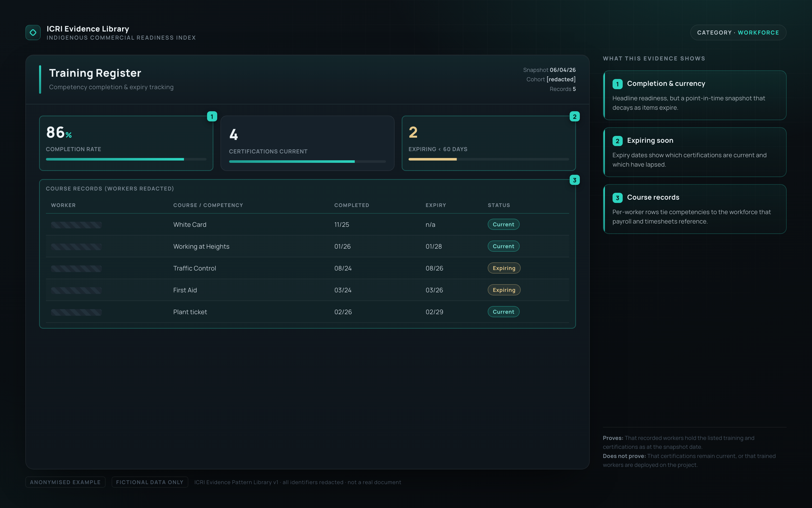The width and height of the screenshot is (812, 508).
Task: Click Current badge for Working at Heights
Action: 503,246
